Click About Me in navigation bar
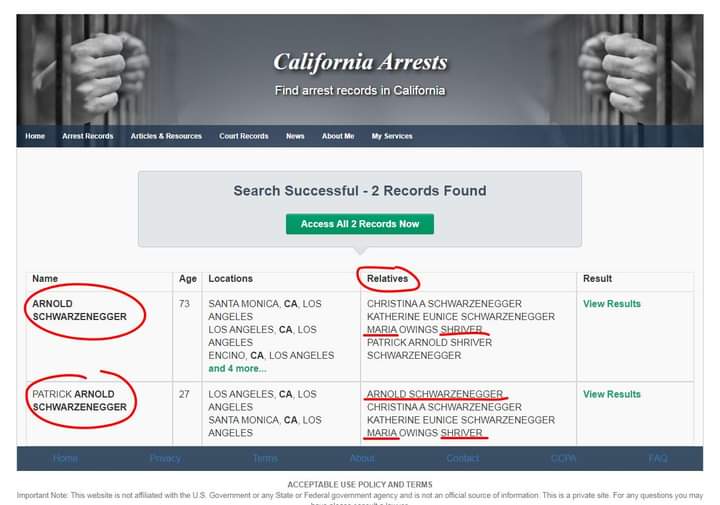 click(338, 136)
